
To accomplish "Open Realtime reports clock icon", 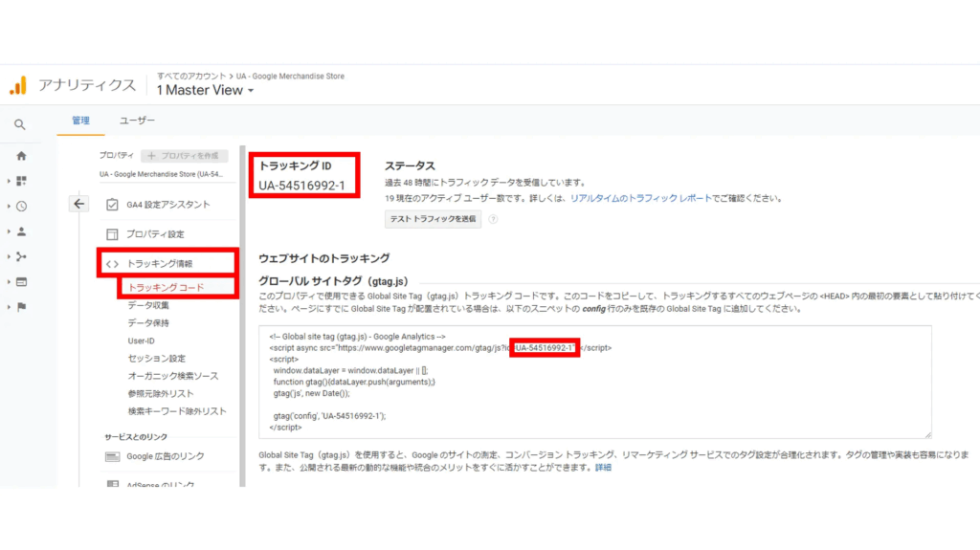I will click(x=21, y=207).
